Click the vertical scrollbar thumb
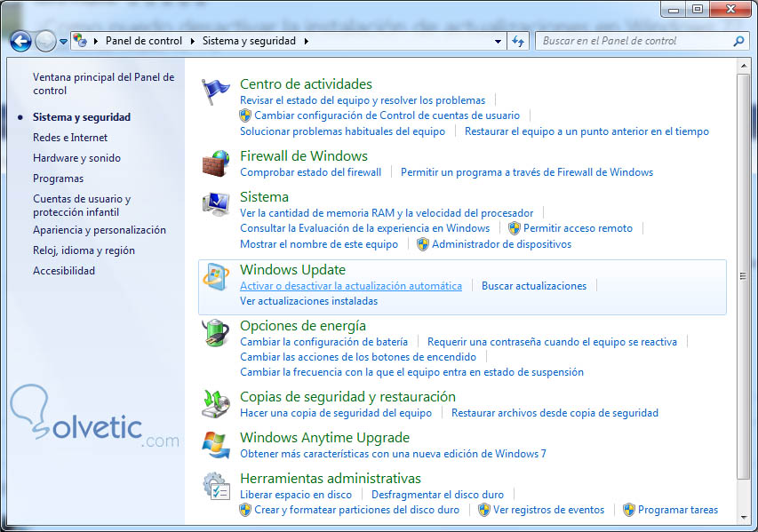This screenshot has width=758, height=532. click(743, 276)
